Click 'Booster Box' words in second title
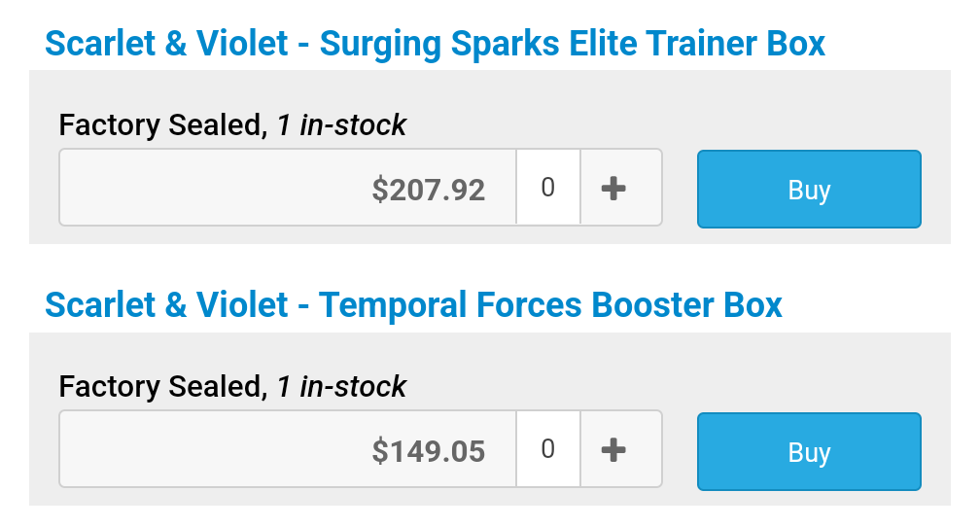 (x=686, y=305)
